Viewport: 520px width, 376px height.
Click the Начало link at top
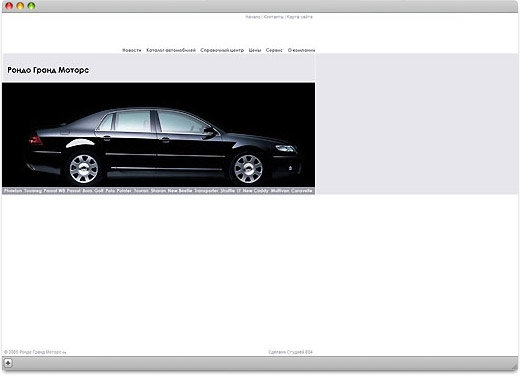coord(253,17)
